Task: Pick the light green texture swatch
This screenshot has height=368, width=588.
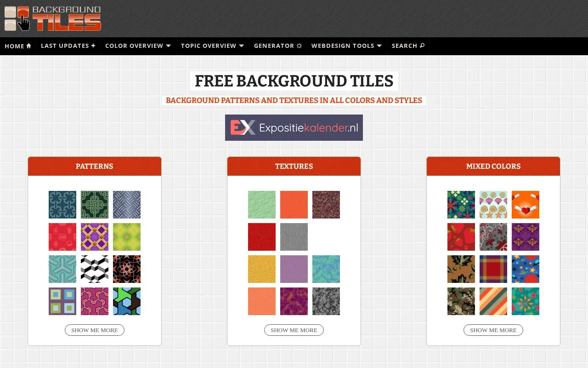Action: coord(262,205)
